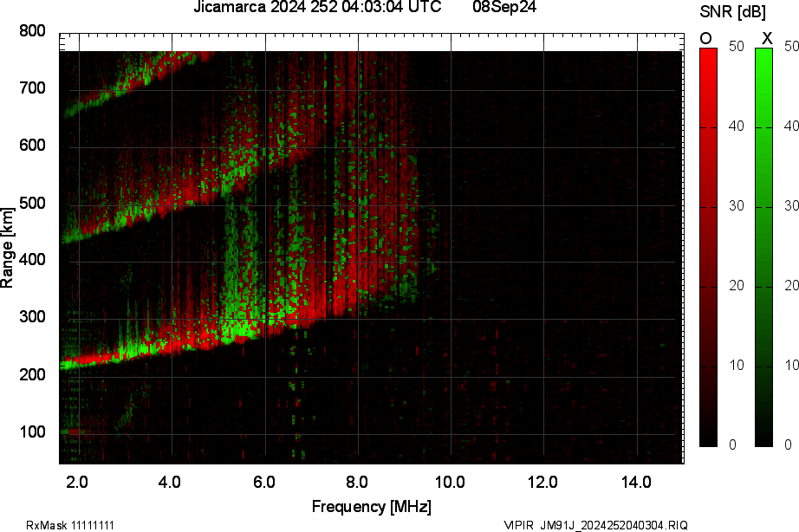
Task: Click the red O-mode SNR color bar
Action: [708, 247]
